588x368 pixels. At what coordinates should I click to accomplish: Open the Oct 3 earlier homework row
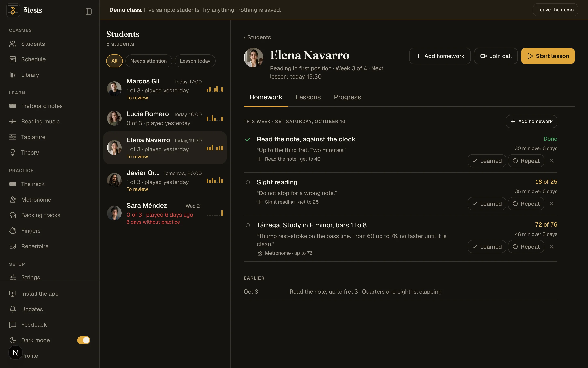coord(400,292)
